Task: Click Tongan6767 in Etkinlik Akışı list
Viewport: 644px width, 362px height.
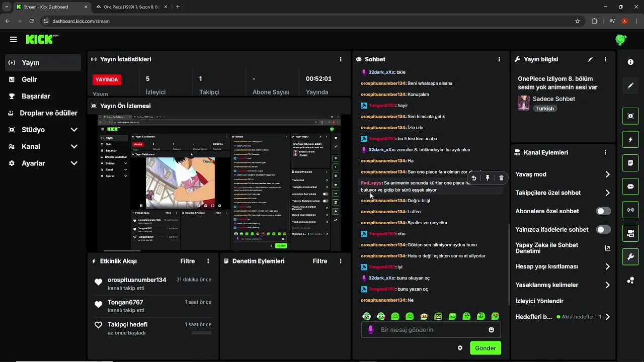Action: click(125, 302)
